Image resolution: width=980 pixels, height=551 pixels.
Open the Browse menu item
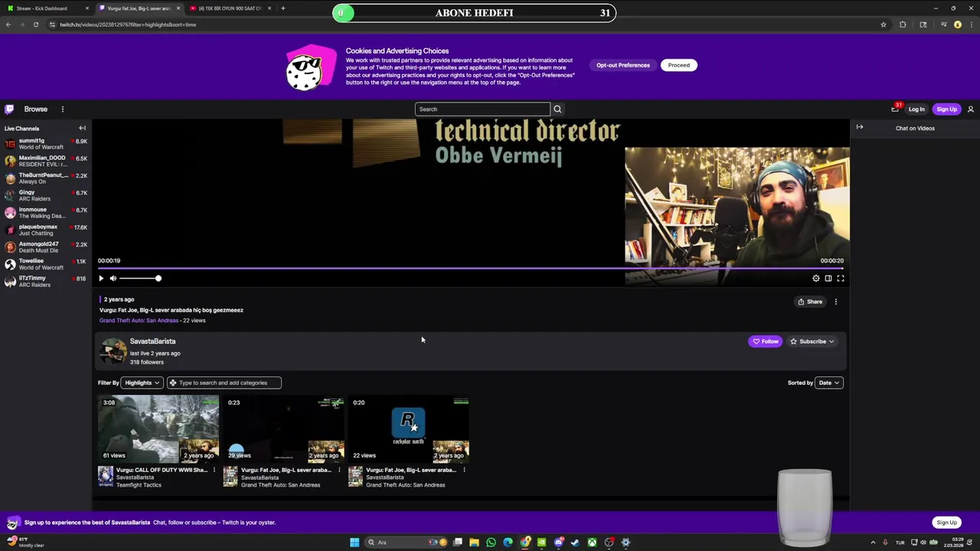pos(35,109)
